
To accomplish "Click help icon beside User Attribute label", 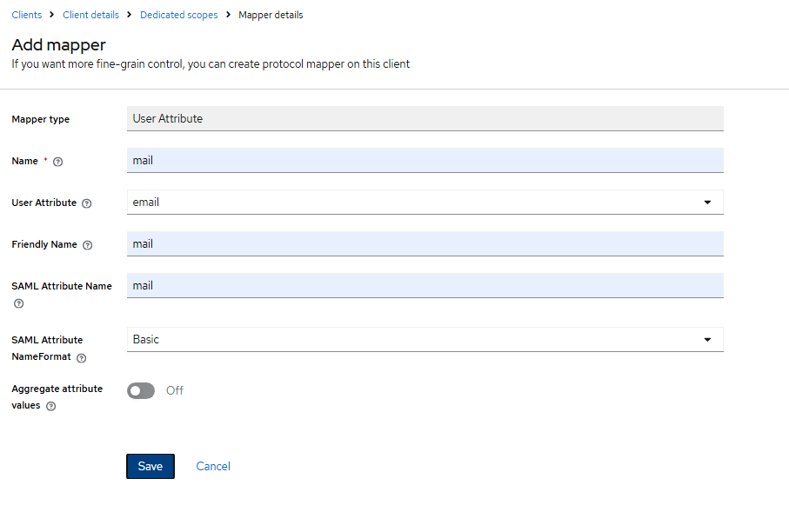I will 86,203.
